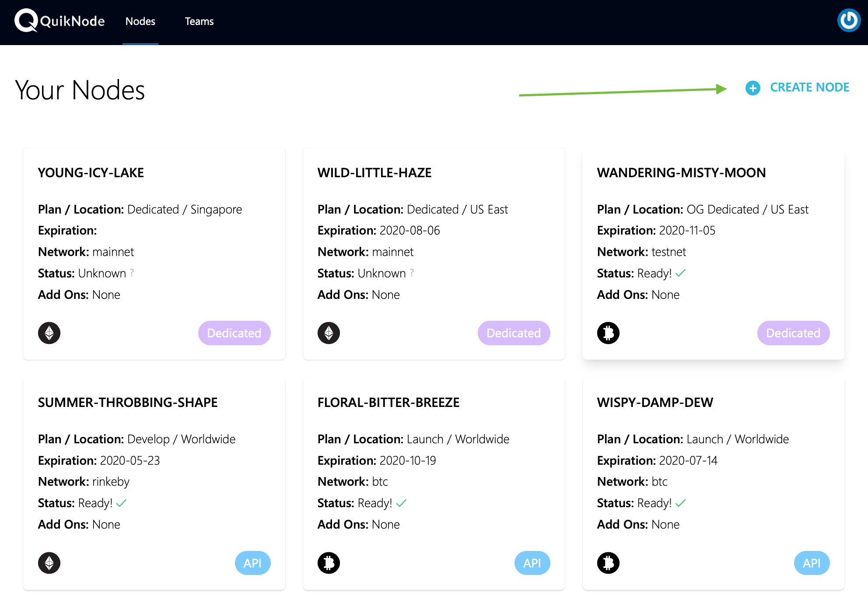Screen dimensions: 868x596
Task: Click Bitcoin icon on FLORAL-BITTER-BREEZE card
Action: pos(329,563)
